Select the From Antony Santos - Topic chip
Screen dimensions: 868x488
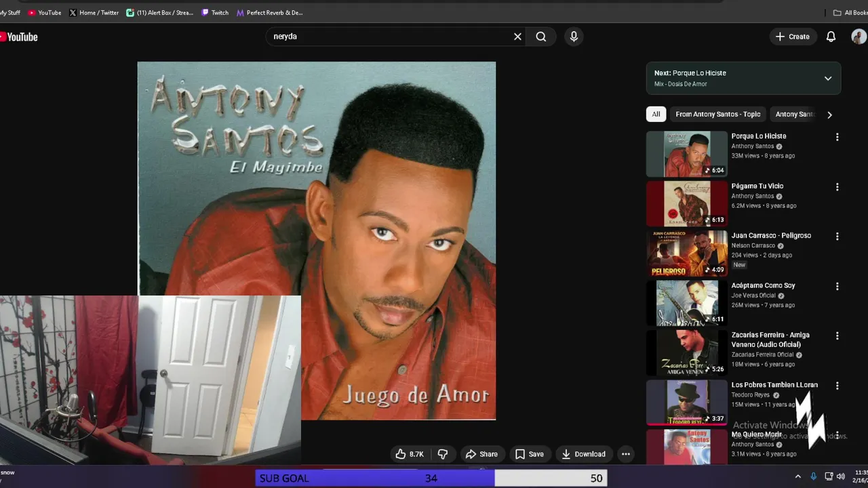point(717,115)
